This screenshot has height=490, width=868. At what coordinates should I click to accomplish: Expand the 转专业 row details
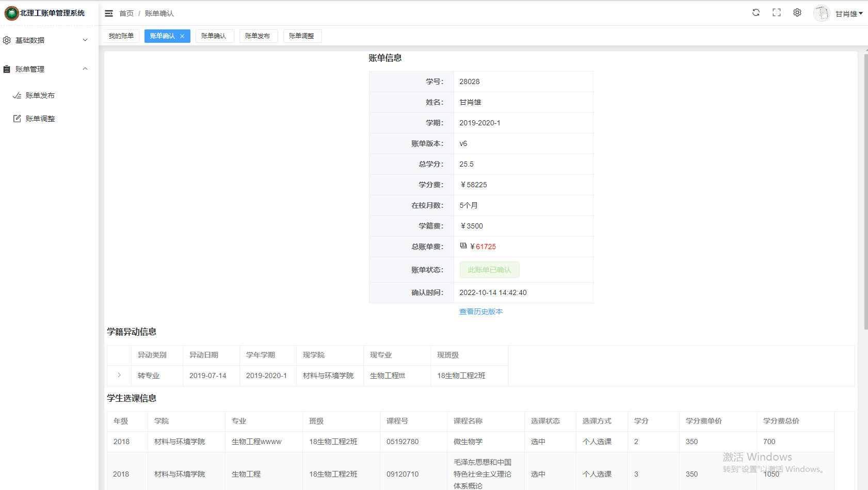[x=119, y=375]
